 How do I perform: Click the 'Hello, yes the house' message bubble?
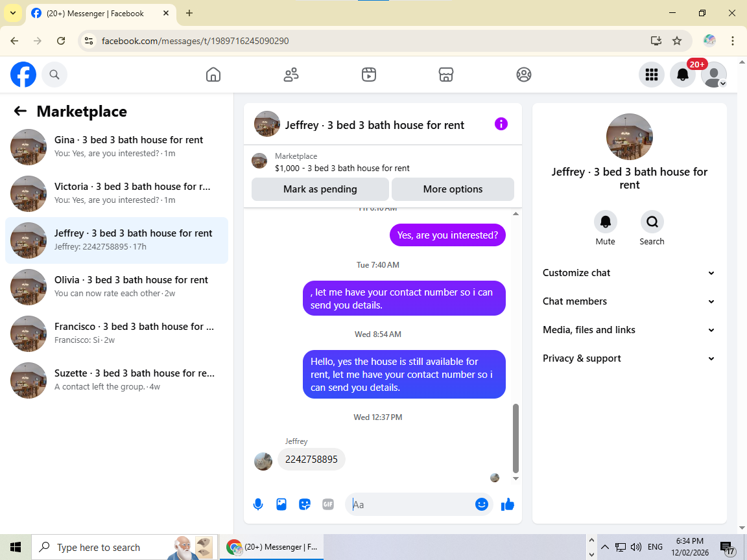click(x=404, y=374)
